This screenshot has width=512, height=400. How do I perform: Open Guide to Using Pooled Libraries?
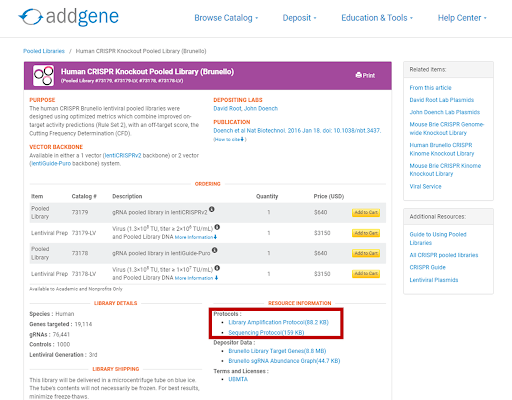coord(438,238)
